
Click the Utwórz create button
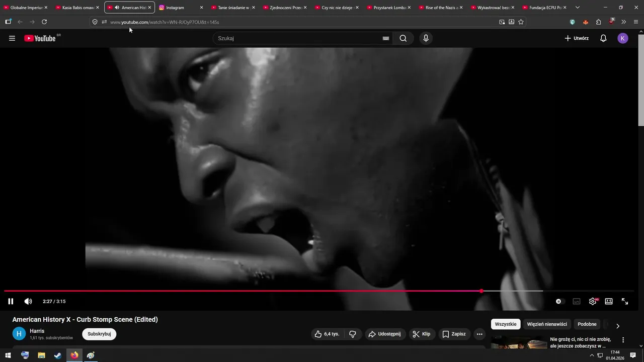point(577,38)
